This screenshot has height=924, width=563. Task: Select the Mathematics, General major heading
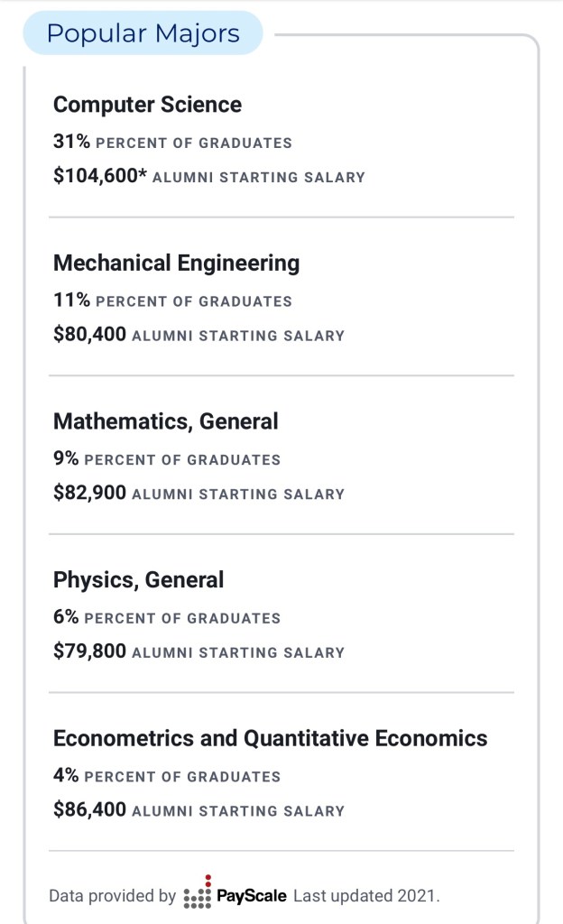tap(166, 421)
